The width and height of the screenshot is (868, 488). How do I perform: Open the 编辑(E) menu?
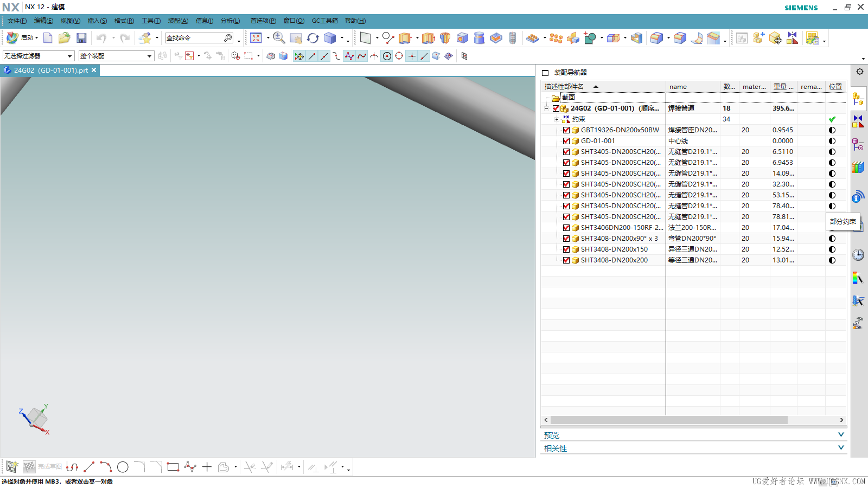click(x=43, y=21)
